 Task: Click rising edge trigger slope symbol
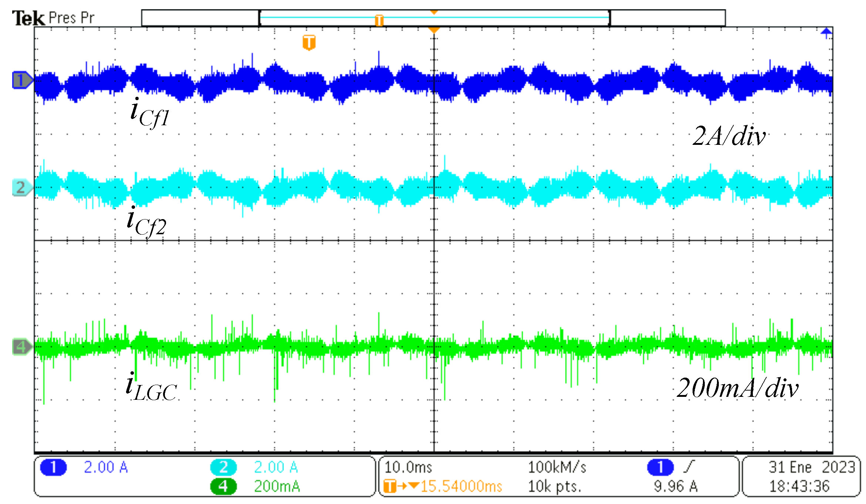pyautogui.click(x=689, y=467)
